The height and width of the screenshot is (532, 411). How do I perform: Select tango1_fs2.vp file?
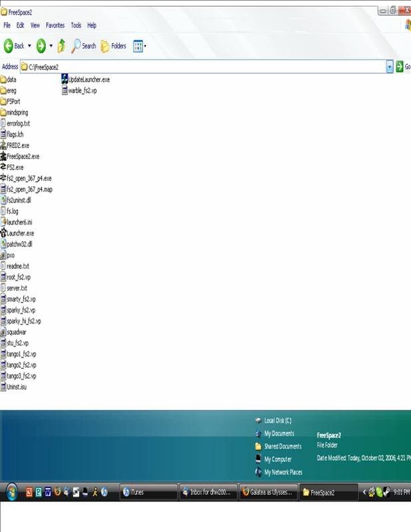tap(19, 354)
